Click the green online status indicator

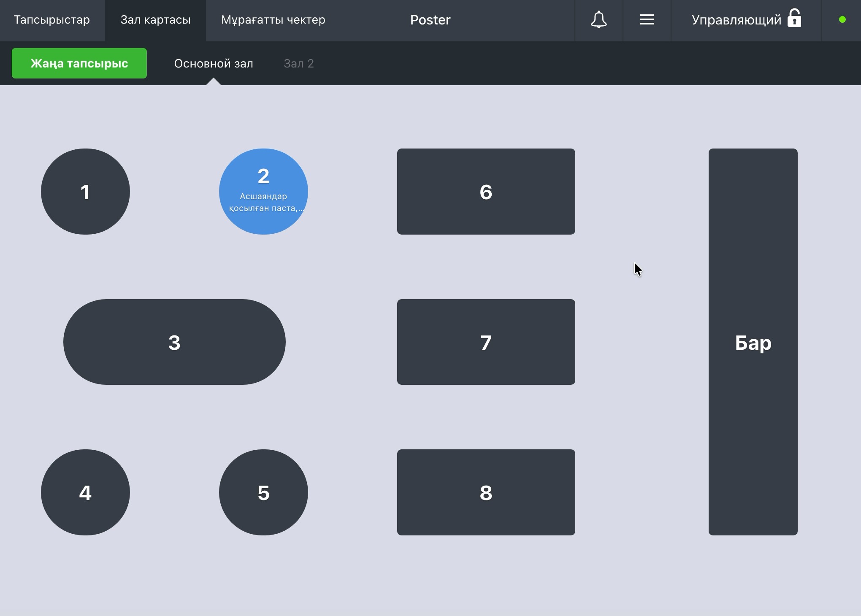842,20
